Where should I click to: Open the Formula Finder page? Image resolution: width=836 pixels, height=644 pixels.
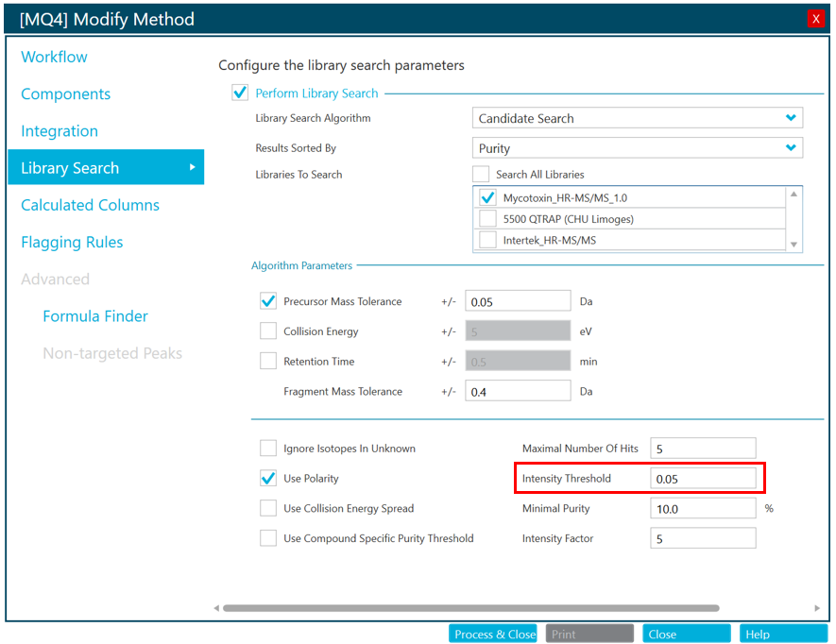[95, 316]
